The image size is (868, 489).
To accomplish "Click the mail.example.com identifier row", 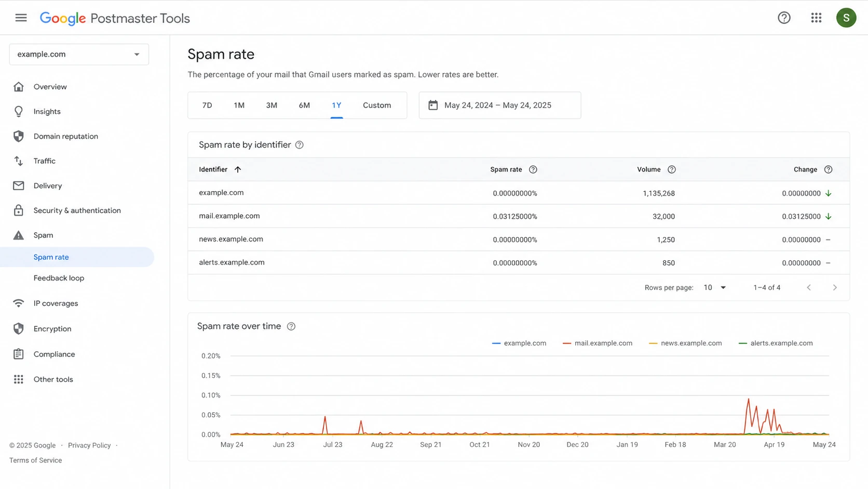I will [519, 216].
